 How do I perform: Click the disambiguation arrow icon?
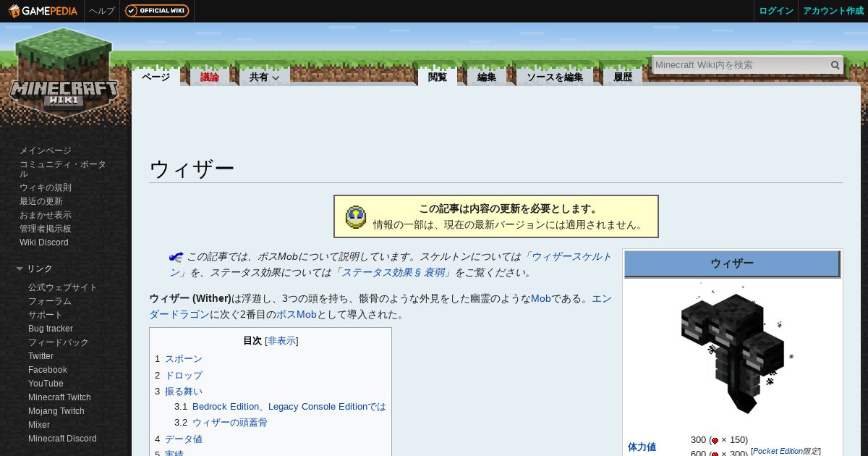tap(176, 257)
